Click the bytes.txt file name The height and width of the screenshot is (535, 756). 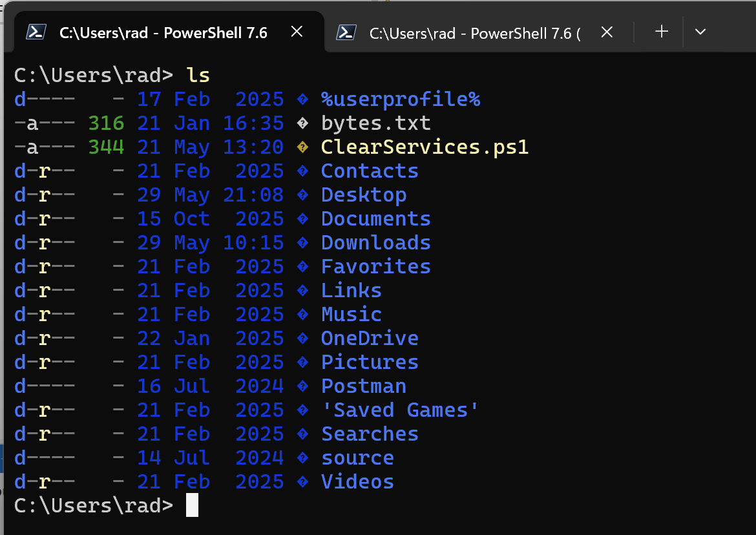click(376, 123)
